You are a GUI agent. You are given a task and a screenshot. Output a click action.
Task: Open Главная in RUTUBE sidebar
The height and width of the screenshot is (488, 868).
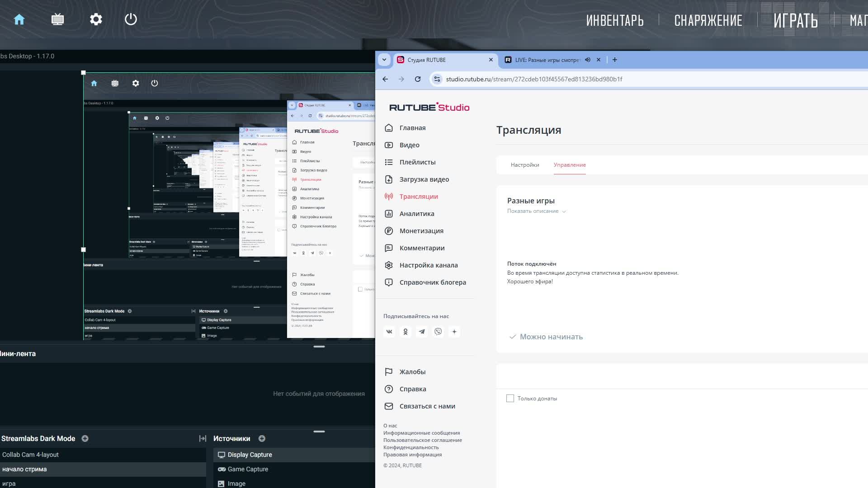(x=412, y=128)
